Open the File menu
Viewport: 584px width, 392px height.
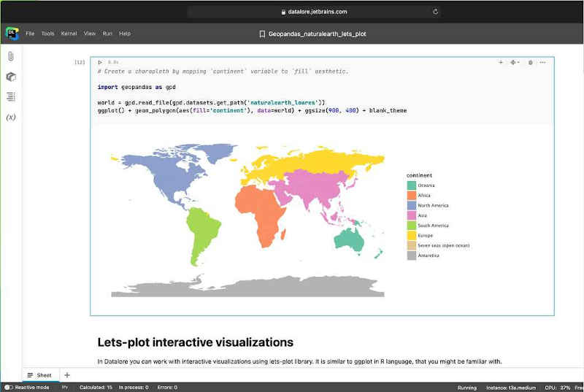pos(30,34)
